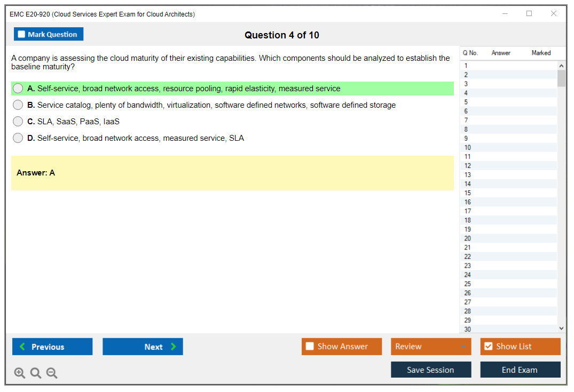Choose option B Service catalog answer

(x=18, y=105)
